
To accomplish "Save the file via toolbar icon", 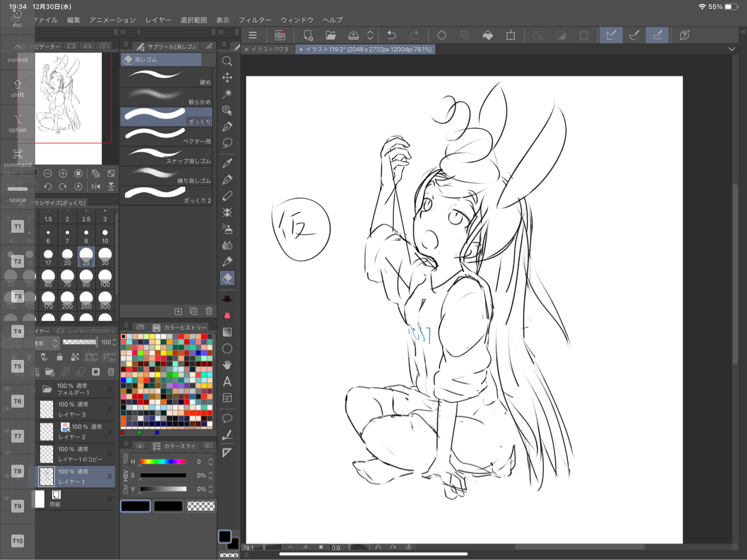I will point(353,35).
